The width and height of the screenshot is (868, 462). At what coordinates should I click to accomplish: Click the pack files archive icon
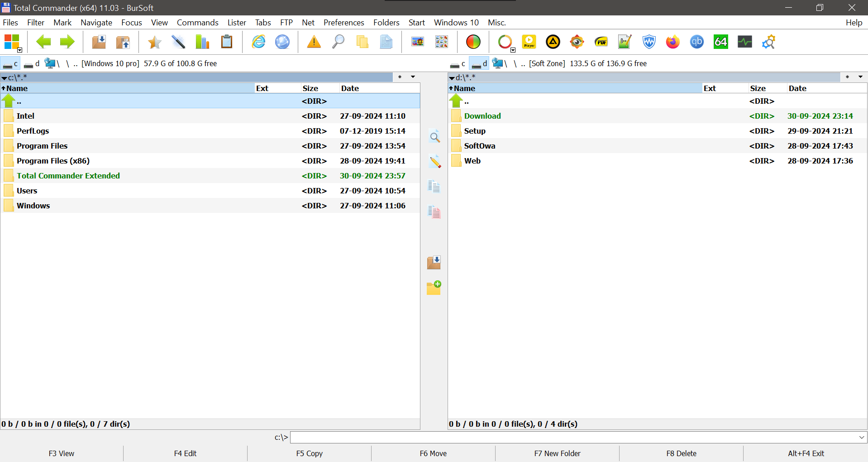pyautogui.click(x=99, y=42)
